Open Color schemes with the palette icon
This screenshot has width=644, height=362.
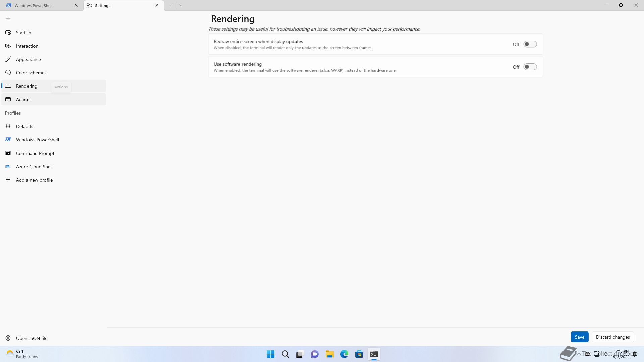click(31, 73)
